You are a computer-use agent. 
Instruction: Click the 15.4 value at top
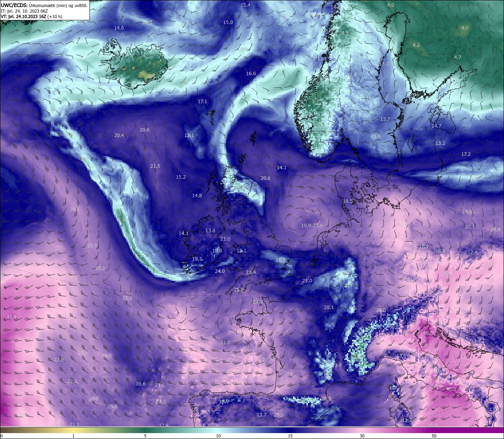point(245,5)
